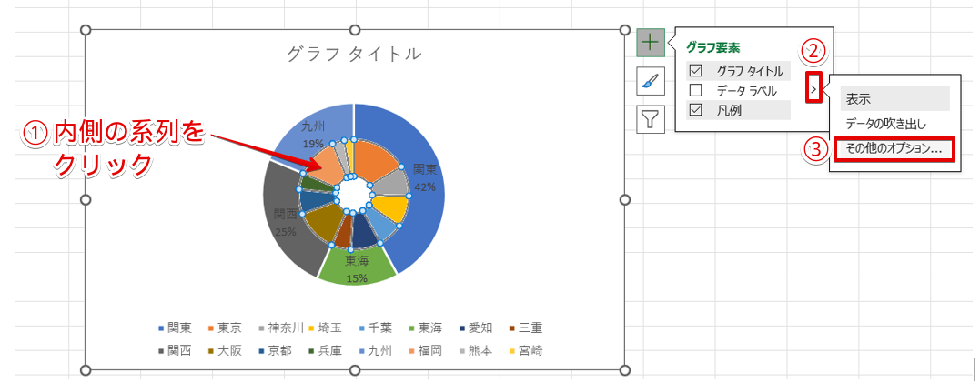The image size is (980, 383).
Task: Click the Chart Elements plus button
Action: click(x=650, y=42)
